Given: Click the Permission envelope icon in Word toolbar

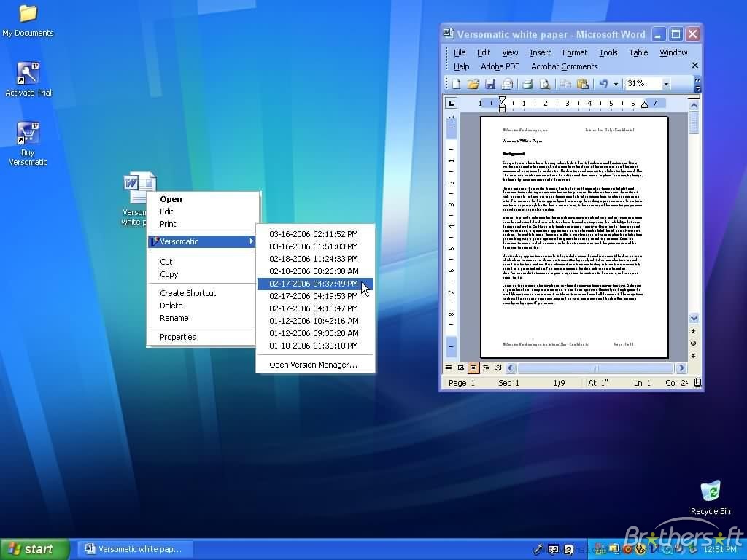Looking at the screenshot, I should (507, 85).
